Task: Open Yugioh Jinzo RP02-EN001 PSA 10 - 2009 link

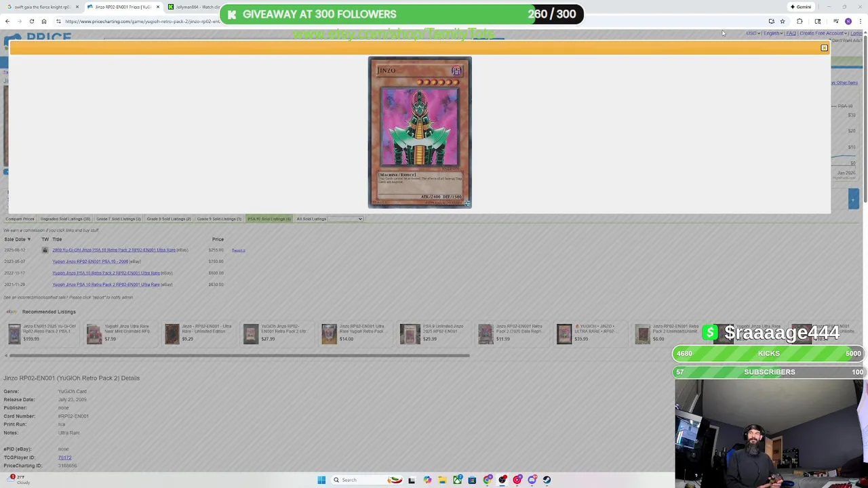Action: tap(90, 262)
